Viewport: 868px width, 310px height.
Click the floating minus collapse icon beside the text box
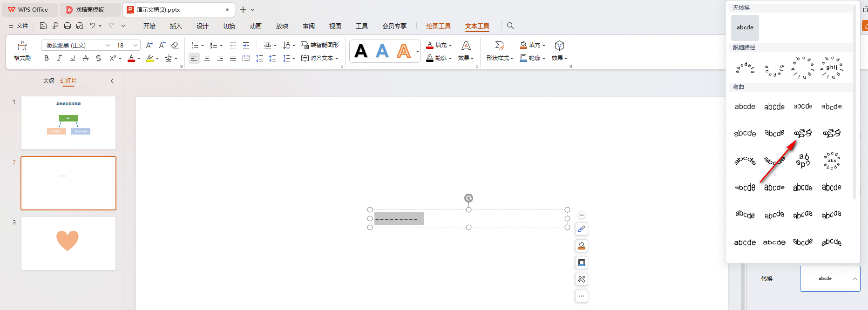[582, 215]
